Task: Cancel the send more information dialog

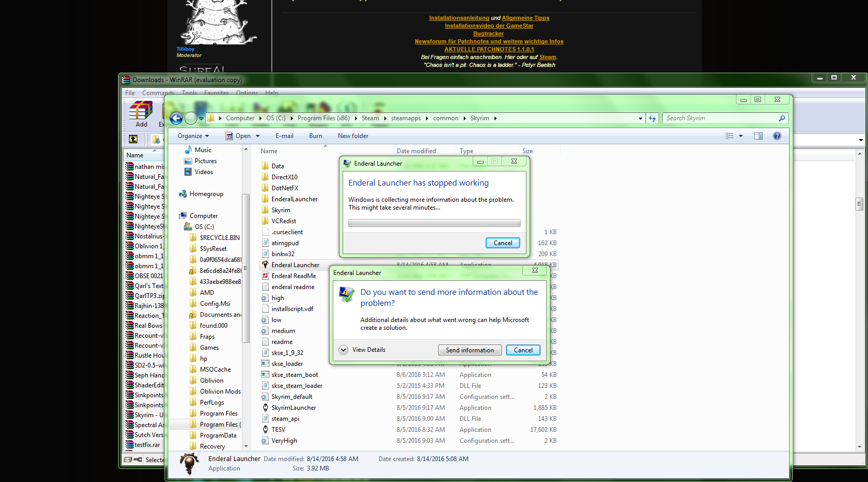Action: tap(523, 350)
